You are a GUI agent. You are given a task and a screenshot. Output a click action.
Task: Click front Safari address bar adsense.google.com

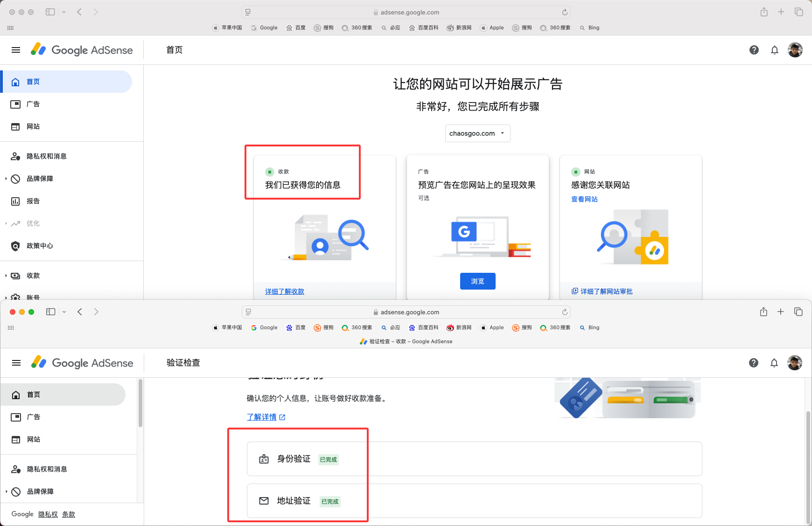[406, 312]
